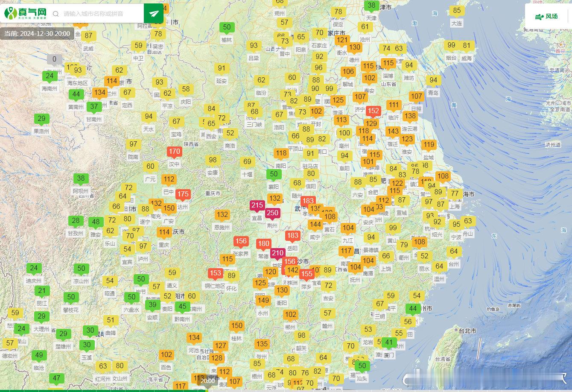Click the 91 marker at 延安
The width and height of the screenshot is (572, 392).
(x=221, y=68)
